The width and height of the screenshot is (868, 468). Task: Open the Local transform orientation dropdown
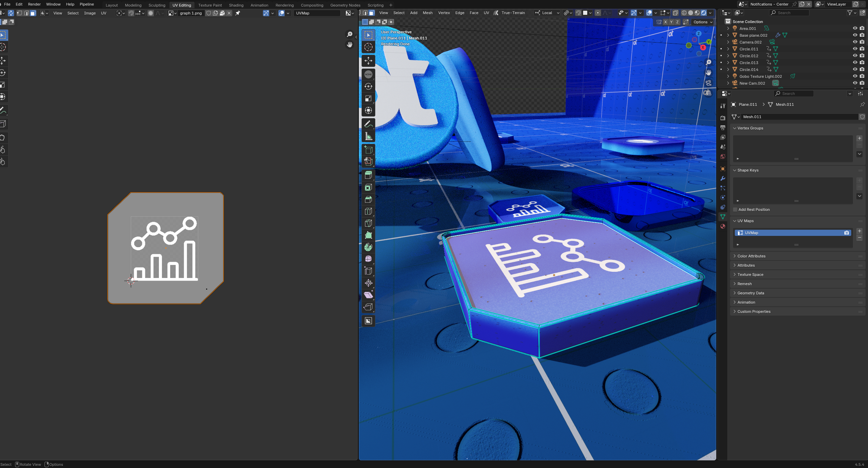(547, 13)
